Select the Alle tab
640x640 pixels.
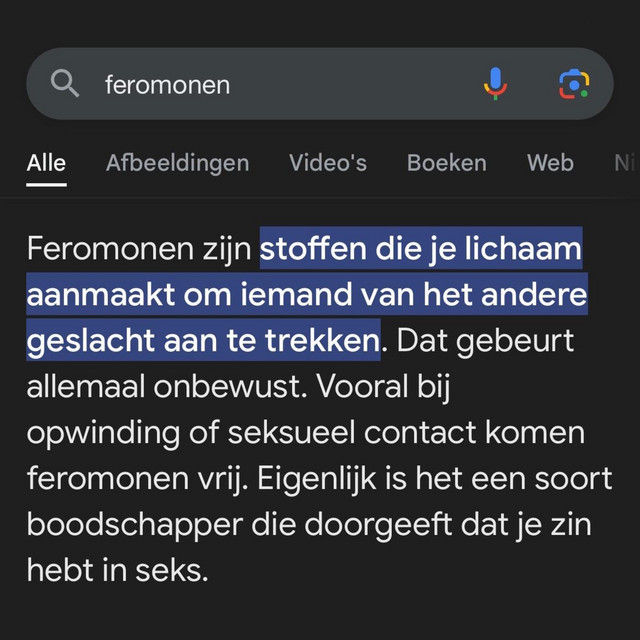[46, 163]
